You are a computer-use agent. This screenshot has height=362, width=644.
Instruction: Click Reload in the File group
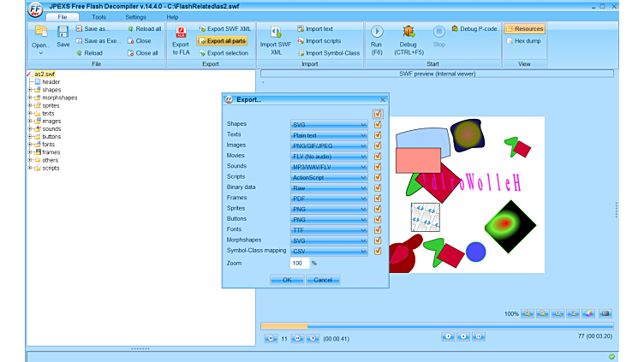[x=89, y=53]
